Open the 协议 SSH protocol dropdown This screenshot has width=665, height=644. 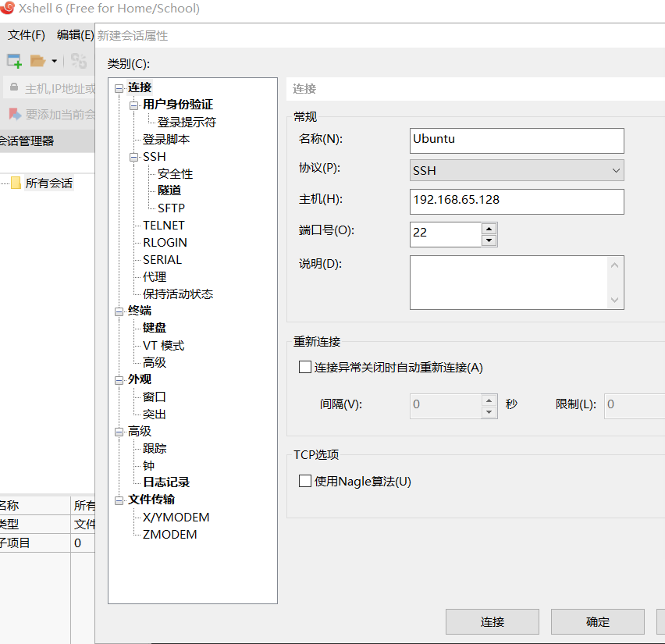517,170
